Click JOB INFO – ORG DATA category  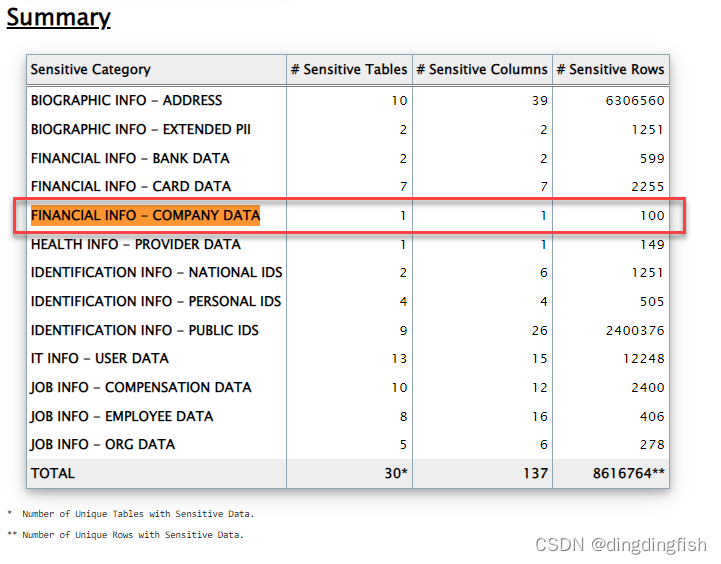point(103,444)
